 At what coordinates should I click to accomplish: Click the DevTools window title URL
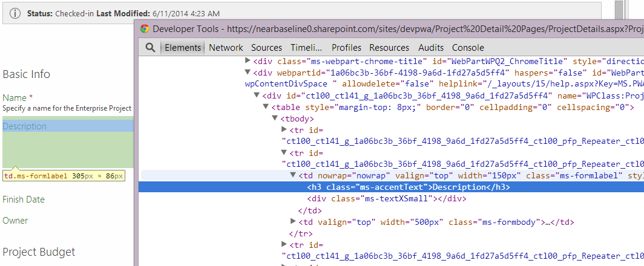(435, 29)
